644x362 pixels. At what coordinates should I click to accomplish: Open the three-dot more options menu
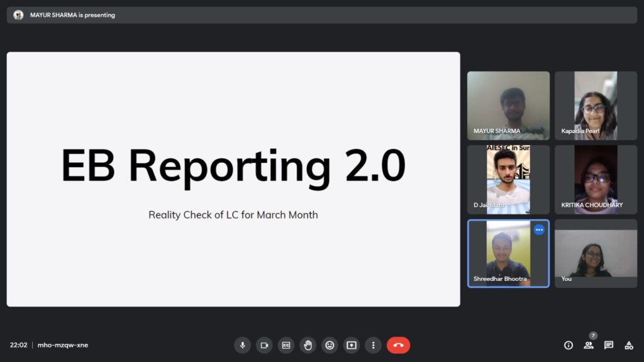coord(374,345)
